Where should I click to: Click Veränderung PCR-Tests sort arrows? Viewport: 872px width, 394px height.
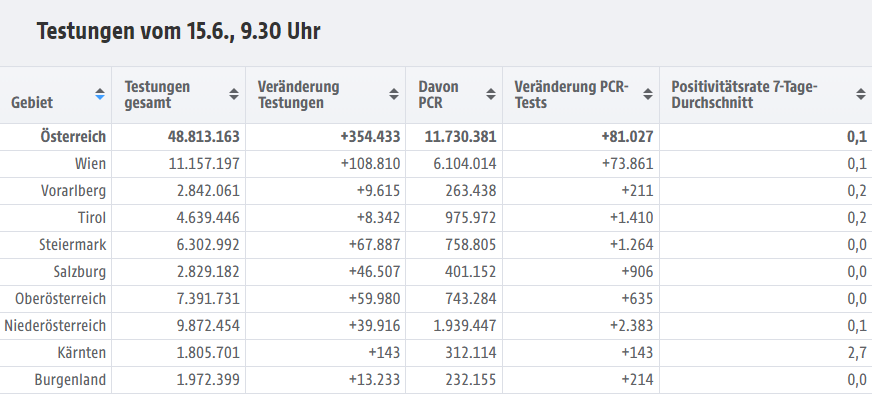click(x=648, y=94)
